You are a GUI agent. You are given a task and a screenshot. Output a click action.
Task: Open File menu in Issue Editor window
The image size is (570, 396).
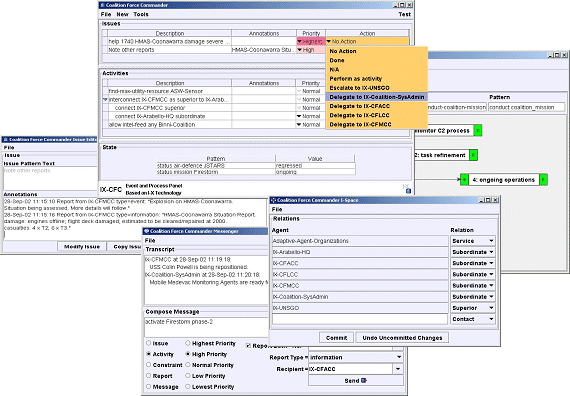click(9, 147)
